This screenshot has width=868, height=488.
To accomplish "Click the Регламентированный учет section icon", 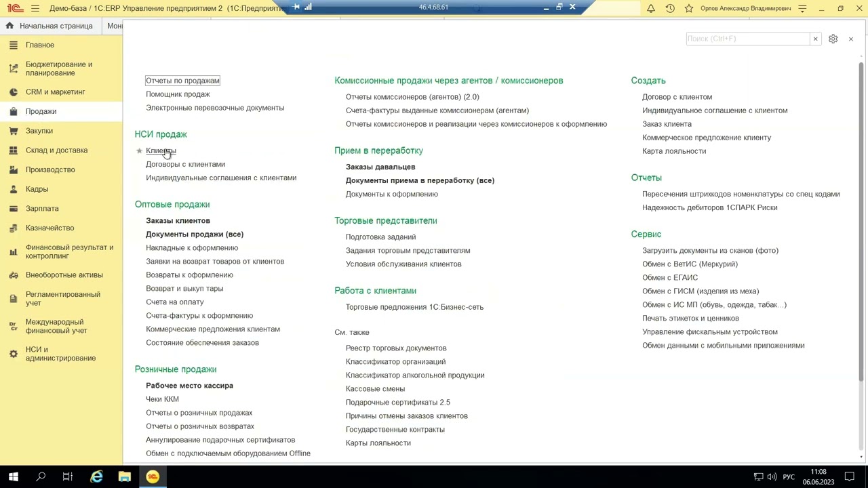I will (13, 299).
